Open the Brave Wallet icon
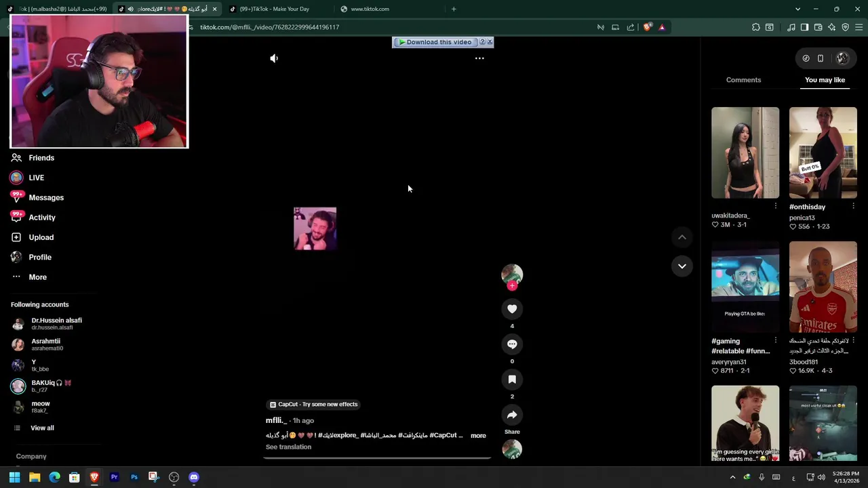The height and width of the screenshot is (488, 868). 818,27
